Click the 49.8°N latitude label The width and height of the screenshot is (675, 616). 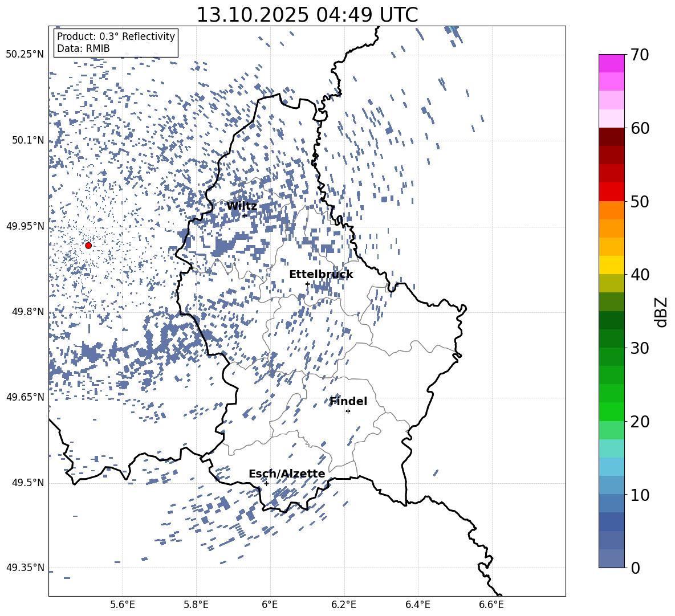[x=28, y=312]
